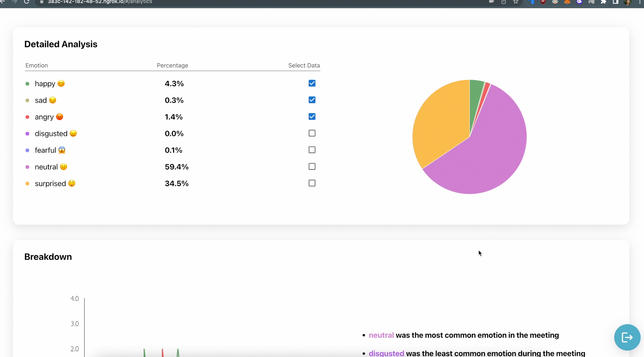Bookmark this page with star icon
This screenshot has height=357, width=644.
[x=516, y=2]
